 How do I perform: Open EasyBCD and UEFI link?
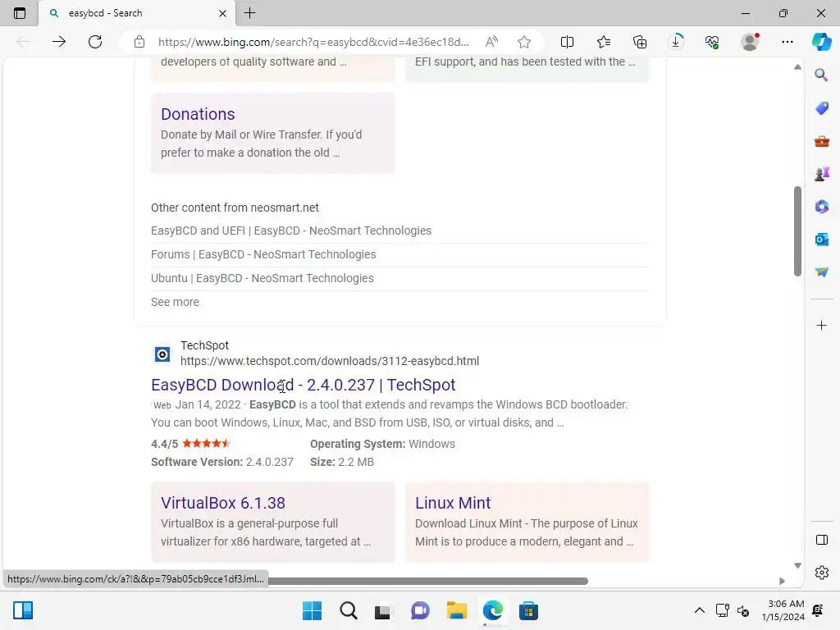tap(291, 231)
